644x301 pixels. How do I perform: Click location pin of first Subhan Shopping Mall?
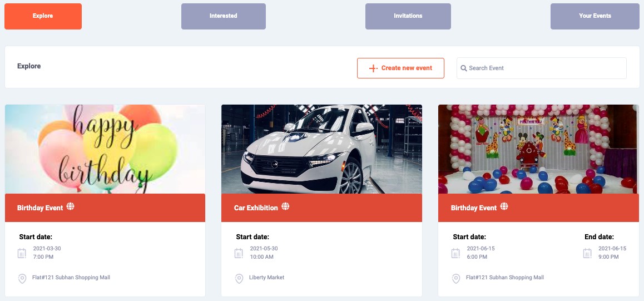pos(22,278)
